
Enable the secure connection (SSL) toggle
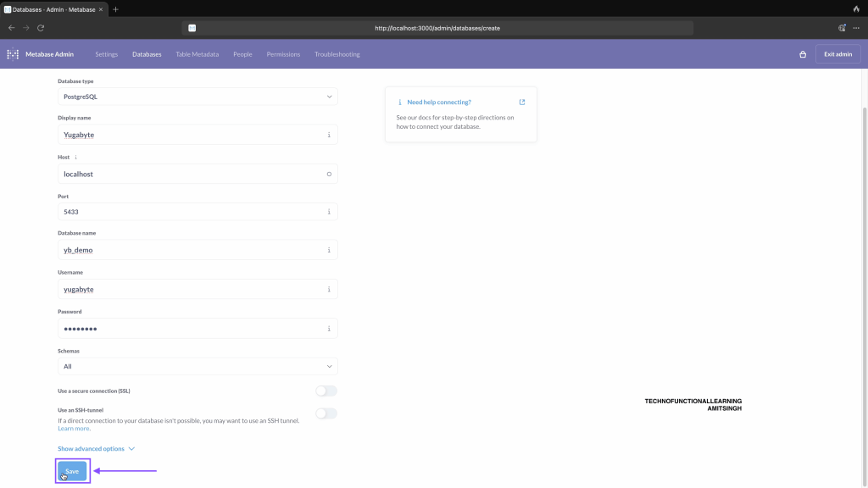325,391
